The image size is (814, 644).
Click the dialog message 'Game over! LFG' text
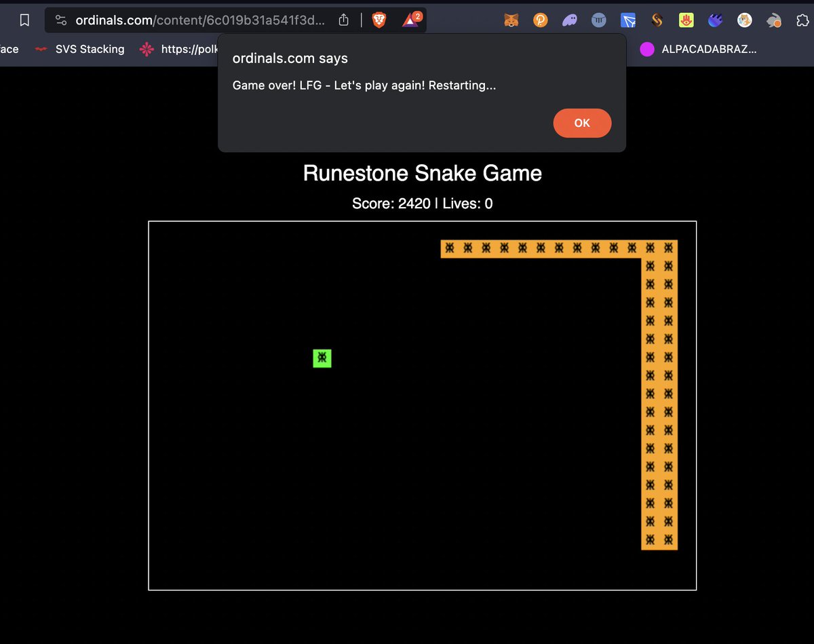click(364, 86)
